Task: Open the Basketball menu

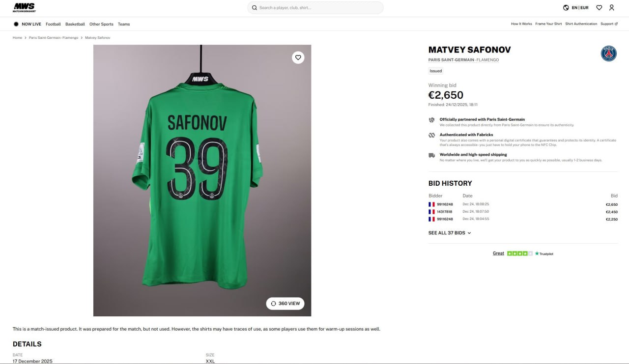Action: (75, 24)
